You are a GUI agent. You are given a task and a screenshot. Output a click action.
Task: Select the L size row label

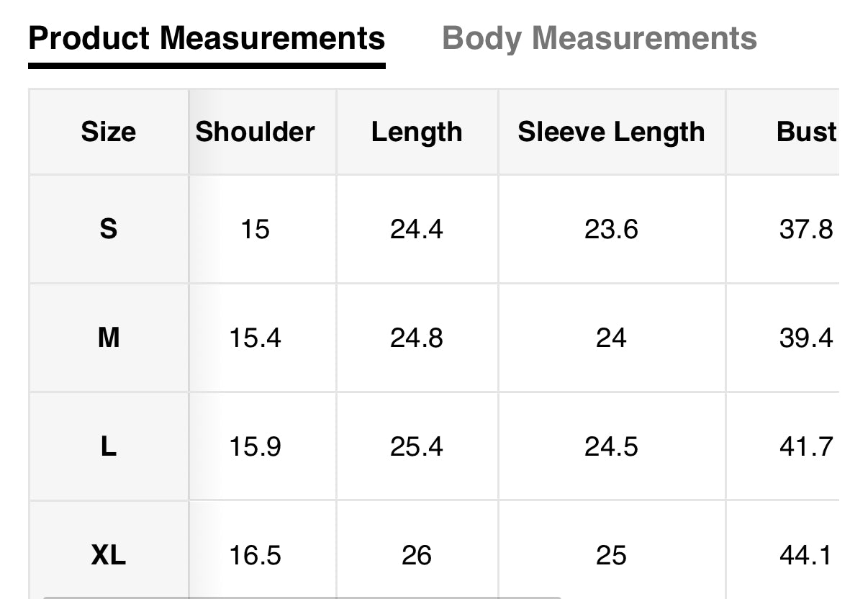tap(108, 446)
